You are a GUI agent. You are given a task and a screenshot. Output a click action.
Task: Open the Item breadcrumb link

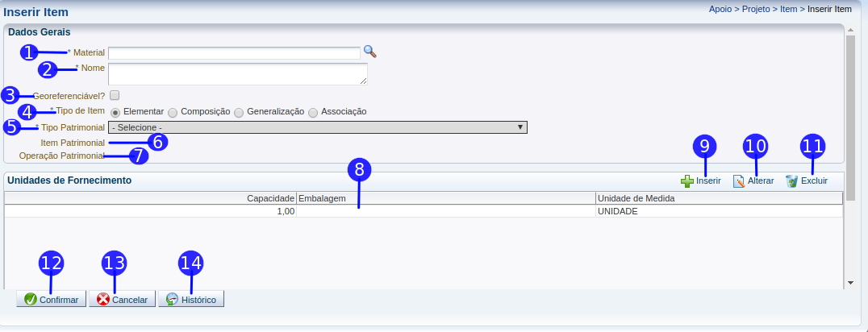pyautogui.click(x=790, y=10)
